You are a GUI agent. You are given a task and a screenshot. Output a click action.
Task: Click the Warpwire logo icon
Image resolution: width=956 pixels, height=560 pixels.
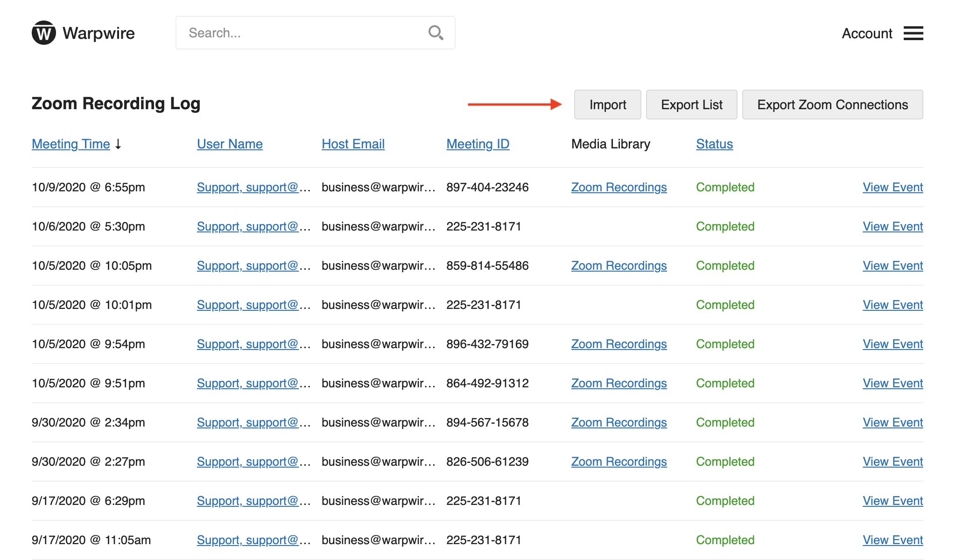pos(43,33)
